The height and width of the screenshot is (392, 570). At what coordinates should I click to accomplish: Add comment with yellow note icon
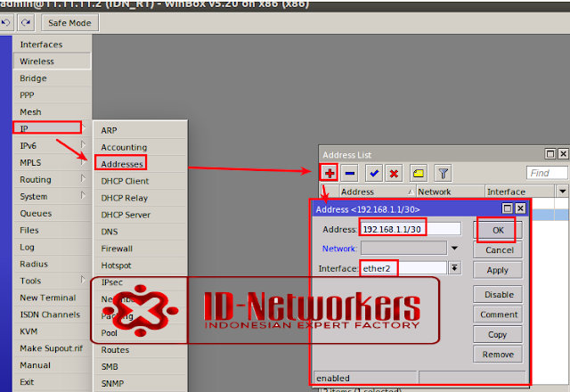tap(418, 173)
